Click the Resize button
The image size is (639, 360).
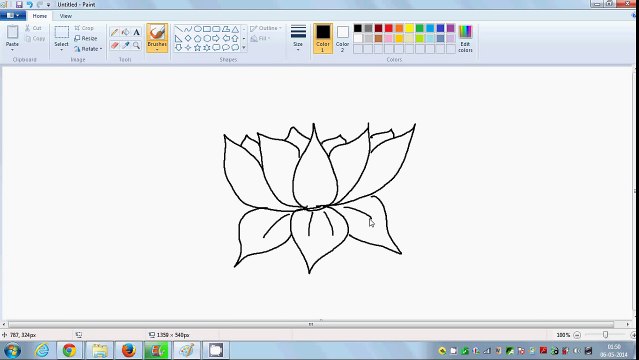click(x=86, y=38)
